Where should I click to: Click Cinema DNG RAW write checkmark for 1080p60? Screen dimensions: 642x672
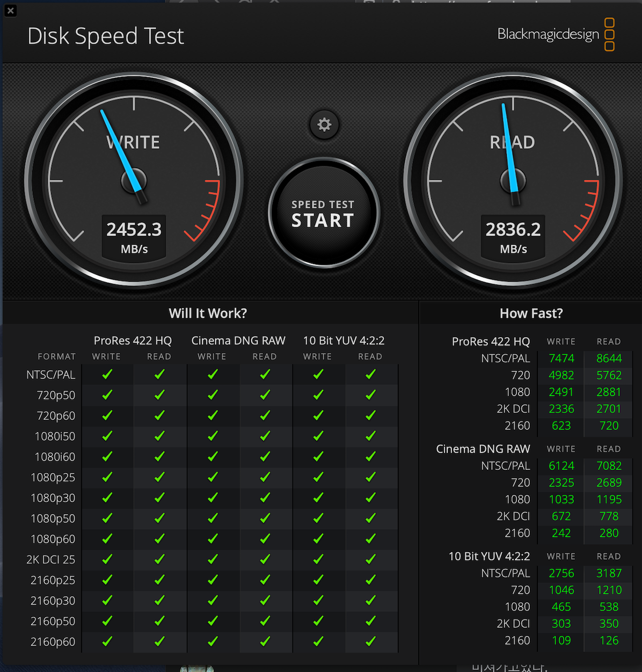(x=213, y=539)
